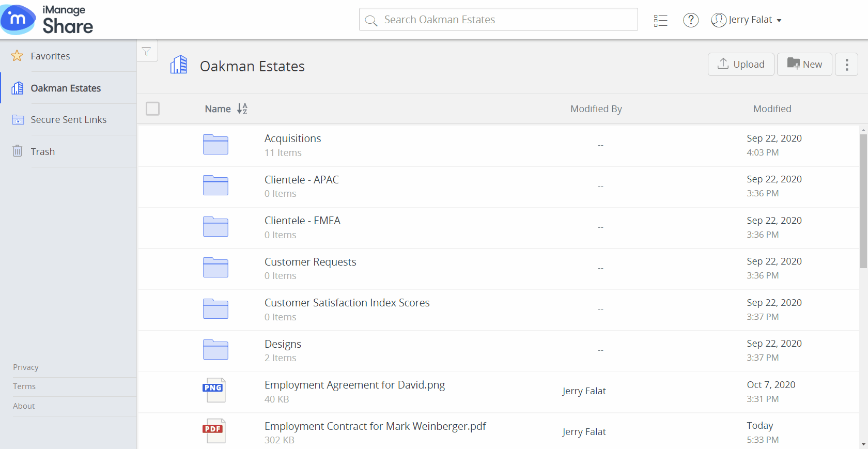This screenshot has height=449, width=868.
Task: Click the list view icon in header
Action: pyautogui.click(x=660, y=20)
